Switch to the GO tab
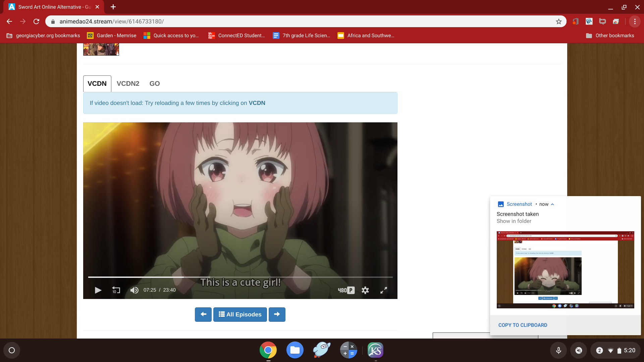Image resolution: width=644 pixels, height=362 pixels. point(155,84)
